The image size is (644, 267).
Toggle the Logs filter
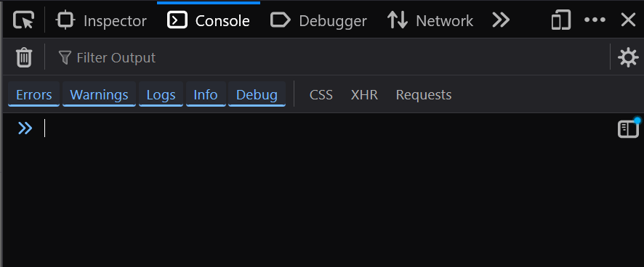[161, 95]
